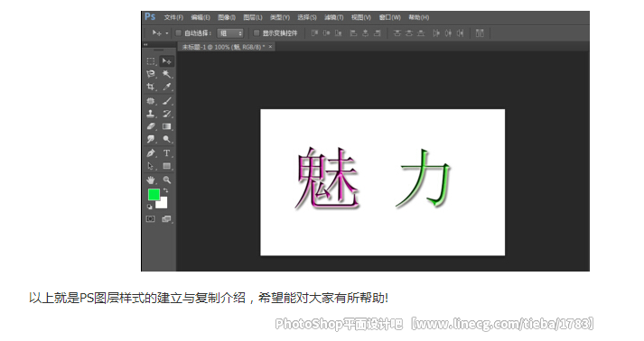This screenshot has width=644, height=341.
Task: Select the Lasso tool
Action: [x=151, y=74]
